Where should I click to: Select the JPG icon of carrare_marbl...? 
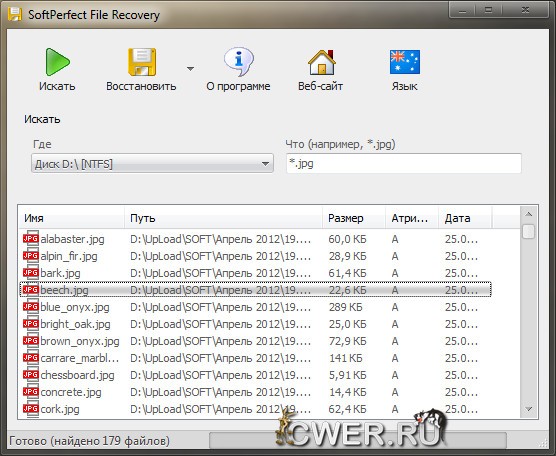point(30,358)
